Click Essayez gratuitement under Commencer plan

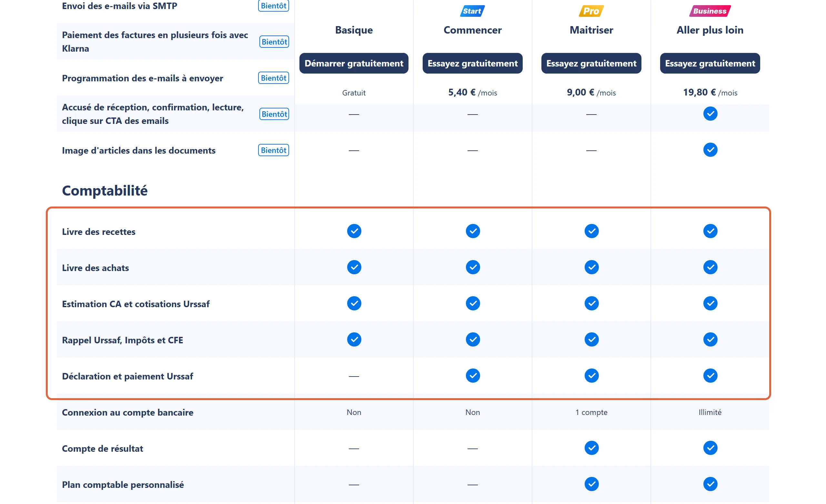[472, 63]
